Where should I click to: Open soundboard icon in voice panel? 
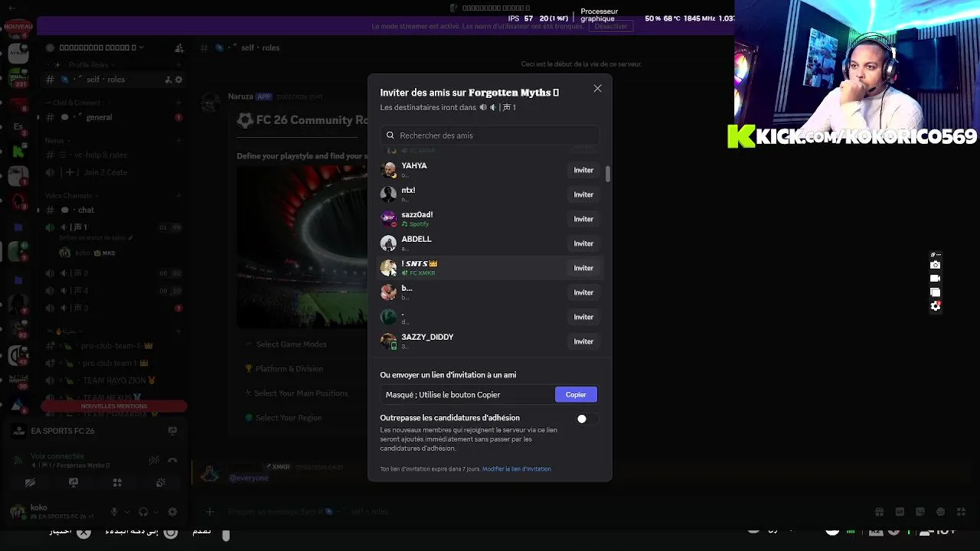point(161,483)
